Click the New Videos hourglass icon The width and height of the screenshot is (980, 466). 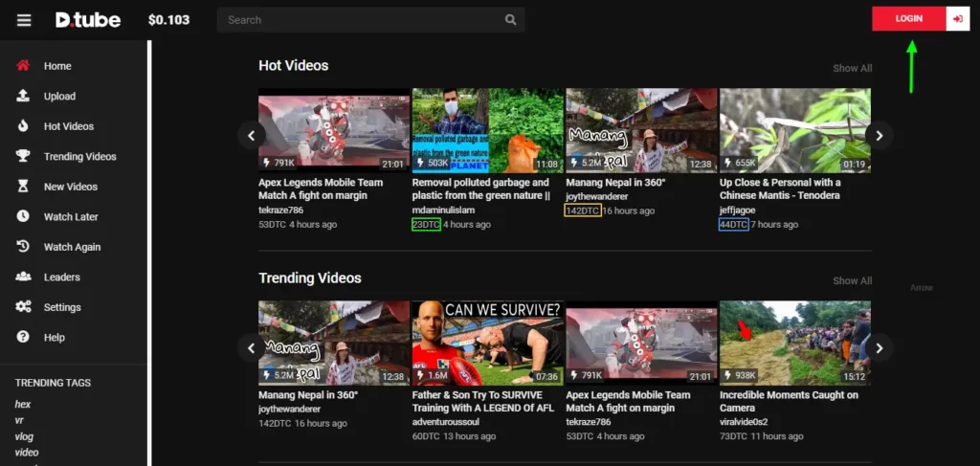[23, 187]
